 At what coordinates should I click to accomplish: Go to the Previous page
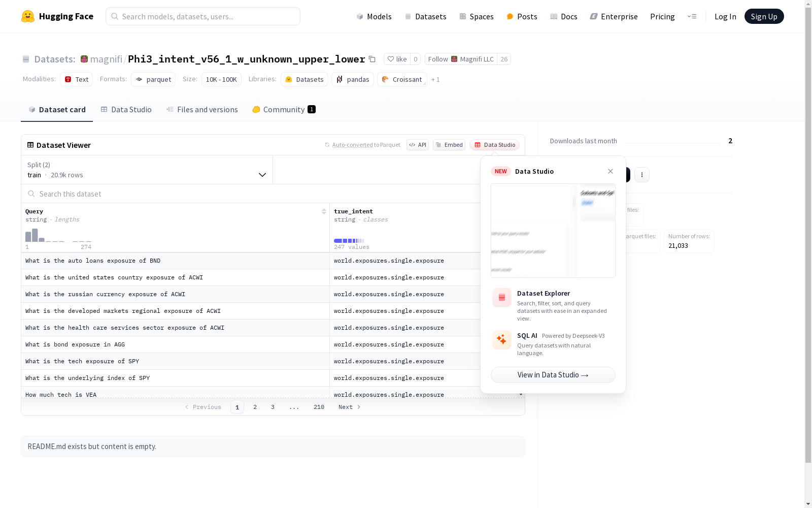[203, 407]
